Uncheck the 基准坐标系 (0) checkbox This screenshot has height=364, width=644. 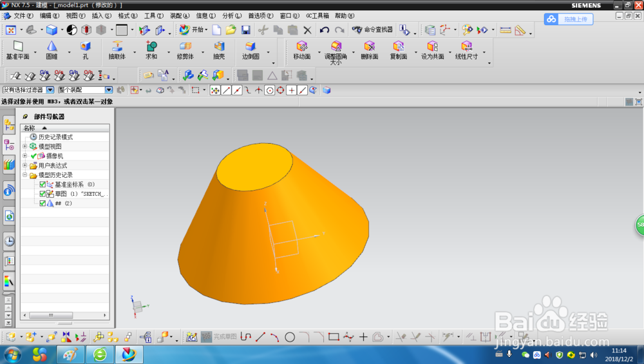pyautogui.click(x=43, y=184)
